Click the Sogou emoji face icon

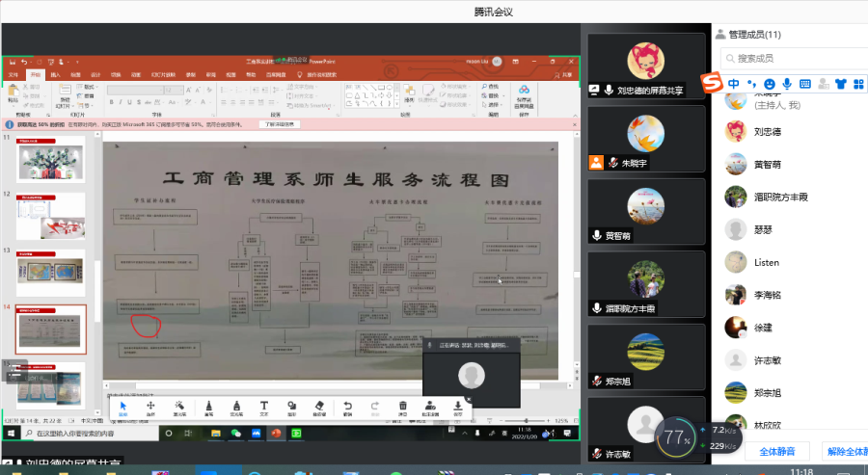769,84
